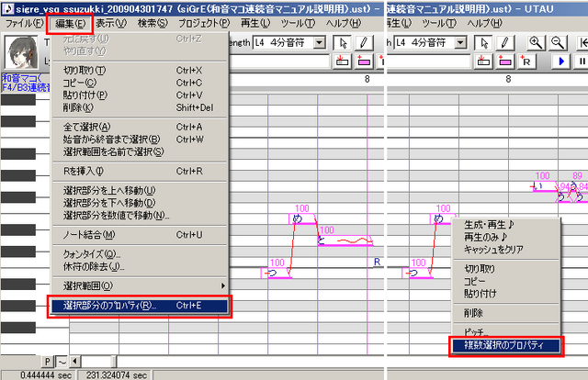Choose 始音から終音まで選択(B)

click(x=140, y=140)
